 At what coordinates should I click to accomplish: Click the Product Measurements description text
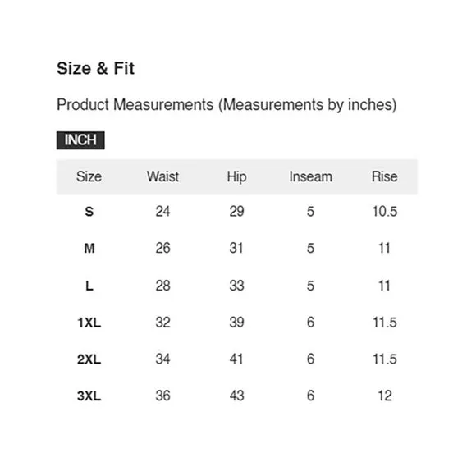[227, 105]
